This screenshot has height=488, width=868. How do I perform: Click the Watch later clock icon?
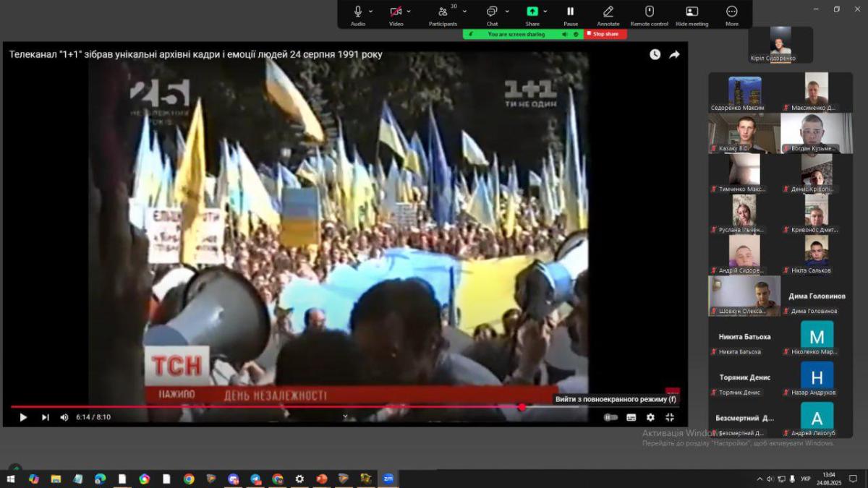pyautogui.click(x=655, y=54)
